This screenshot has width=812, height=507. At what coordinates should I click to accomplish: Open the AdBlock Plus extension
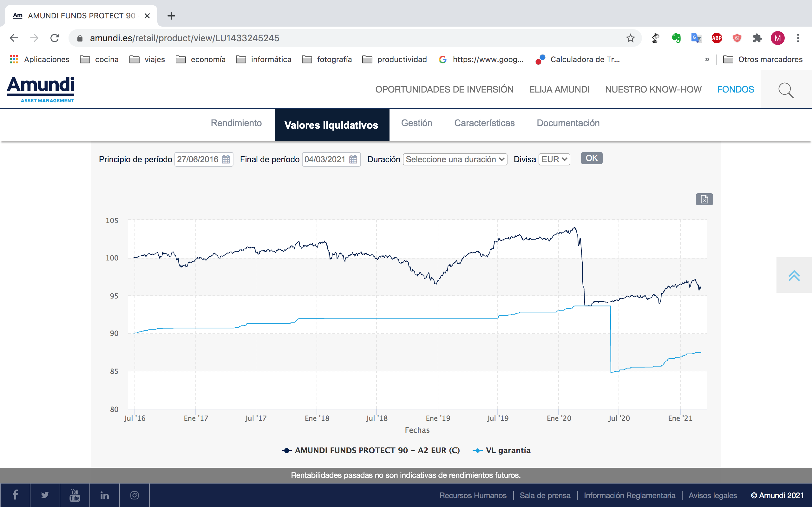717,38
